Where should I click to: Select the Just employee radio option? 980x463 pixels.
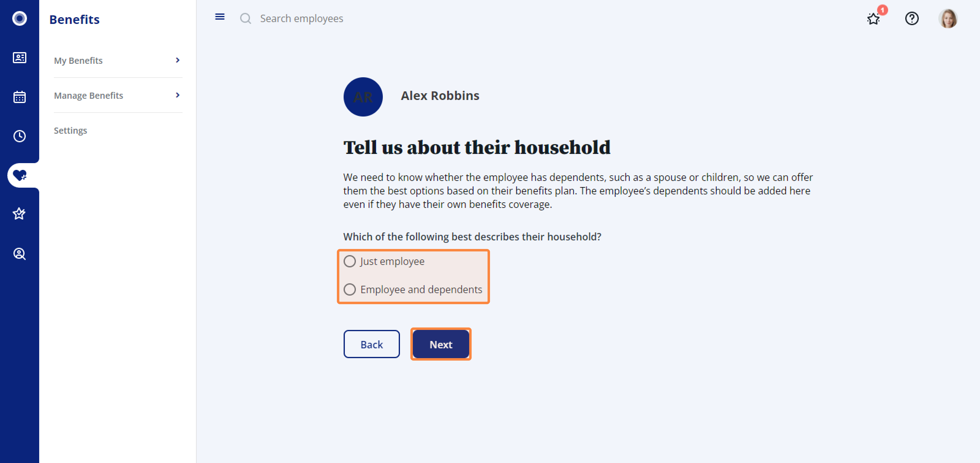[350, 261]
